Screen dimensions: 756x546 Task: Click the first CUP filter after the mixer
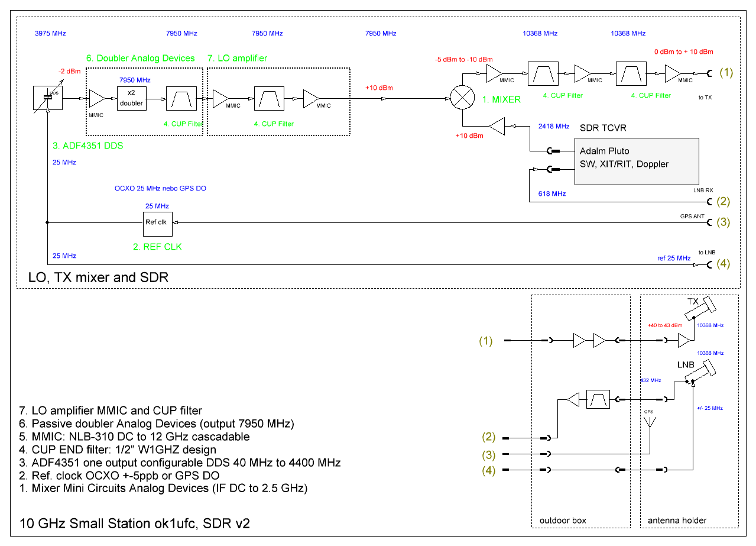542,73
